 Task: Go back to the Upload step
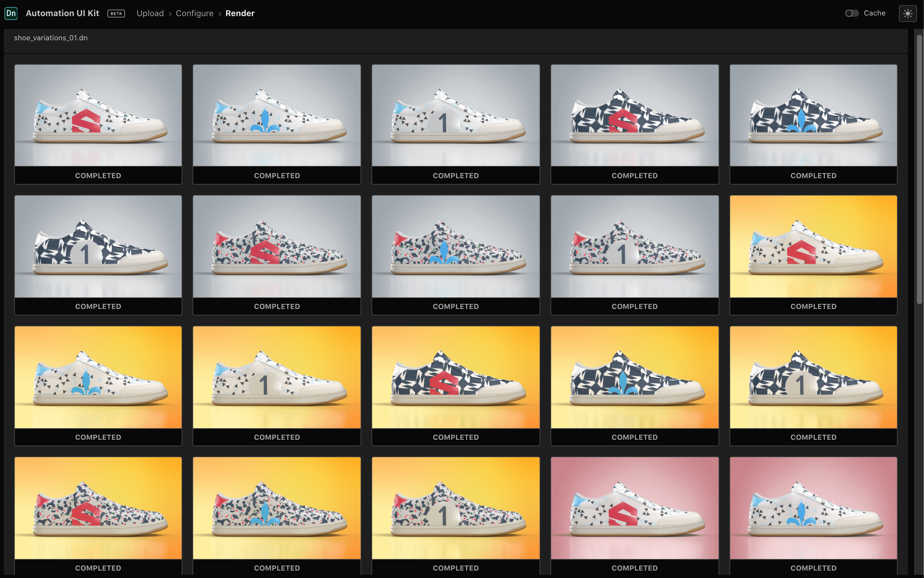point(150,13)
